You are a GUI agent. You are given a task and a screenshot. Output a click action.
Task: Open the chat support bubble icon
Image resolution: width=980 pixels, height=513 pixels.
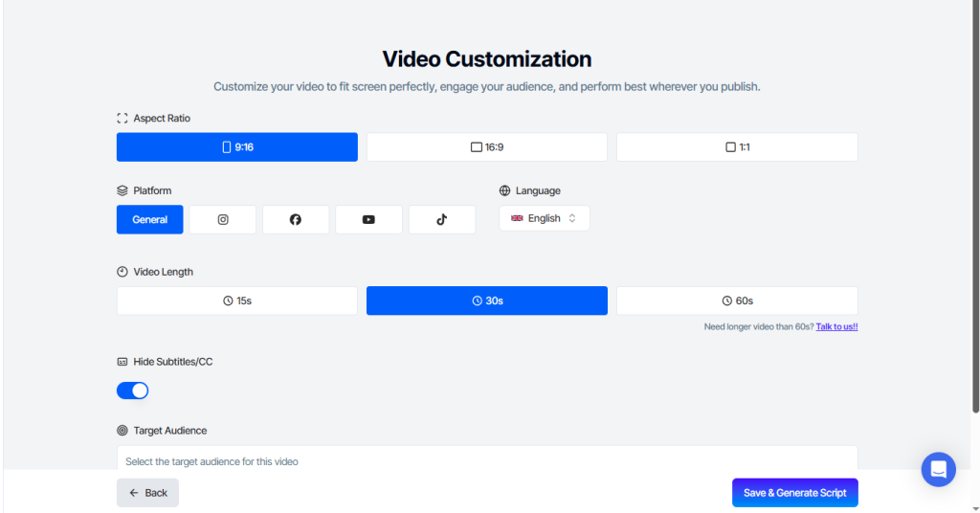click(x=938, y=469)
